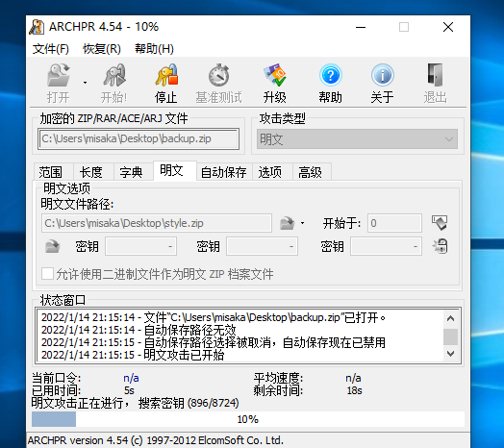Click log line about backup.zip 已打开
504x448 pixels.
pos(214,317)
